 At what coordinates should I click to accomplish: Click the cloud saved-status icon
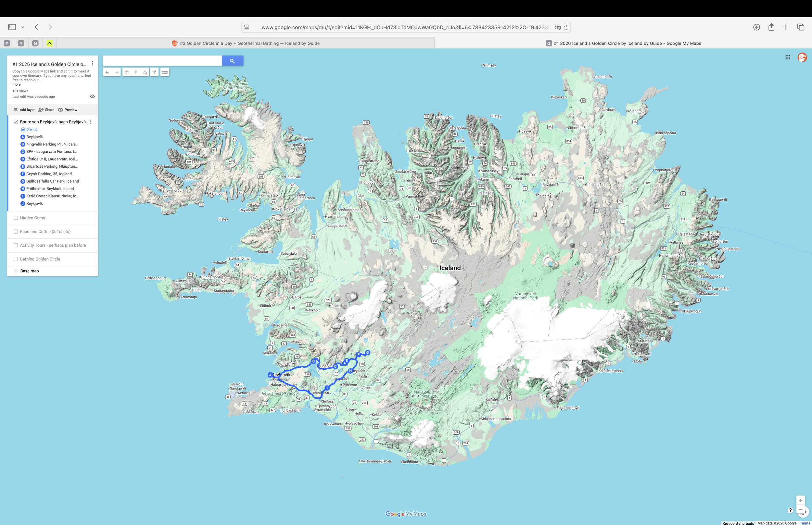(x=92, y=96)
